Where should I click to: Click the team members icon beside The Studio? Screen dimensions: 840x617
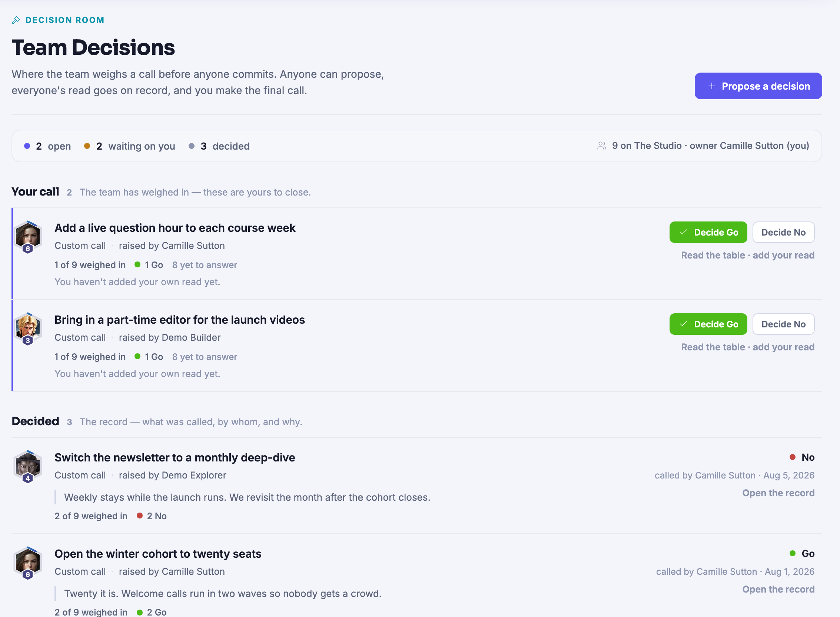click(x=602, y=146)
